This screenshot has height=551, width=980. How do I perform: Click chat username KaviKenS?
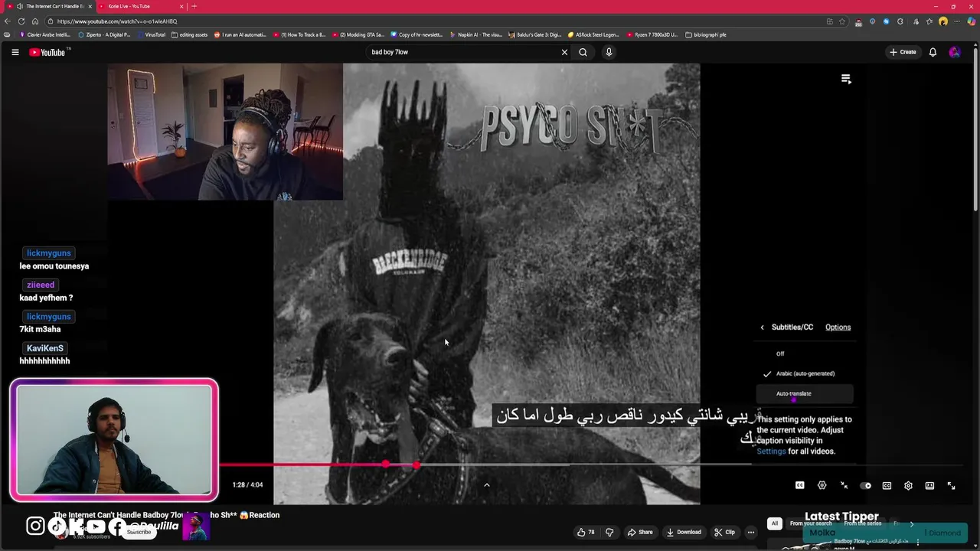pos(45,348)
